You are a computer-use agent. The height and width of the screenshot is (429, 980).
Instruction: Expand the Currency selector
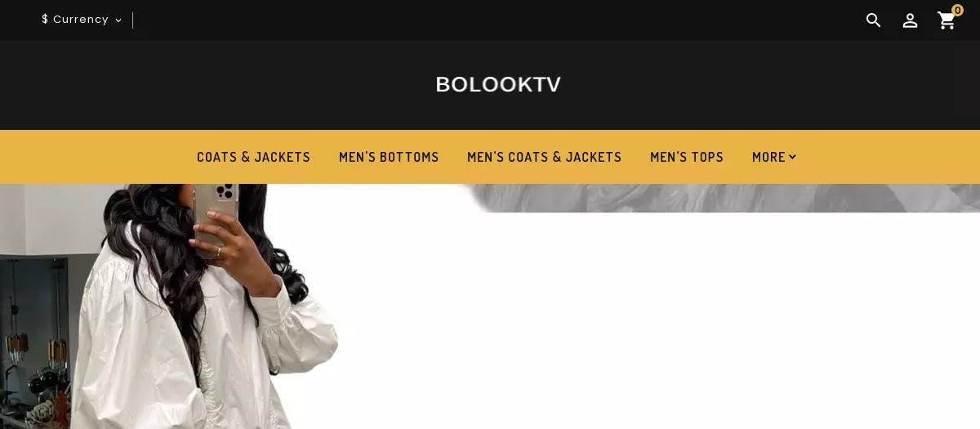[x=82, y=20]
